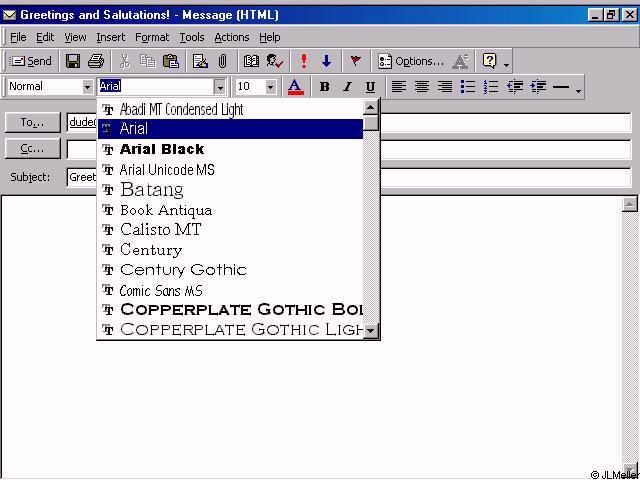The width and height of the screenshot is (640, 480).
Task: Paste from clipboard icon
Action: point(171,61)
